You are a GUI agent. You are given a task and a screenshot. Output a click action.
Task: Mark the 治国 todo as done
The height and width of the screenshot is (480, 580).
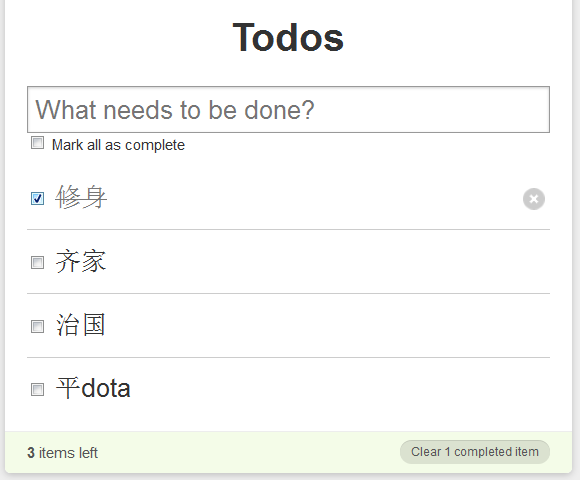point(37,327)
